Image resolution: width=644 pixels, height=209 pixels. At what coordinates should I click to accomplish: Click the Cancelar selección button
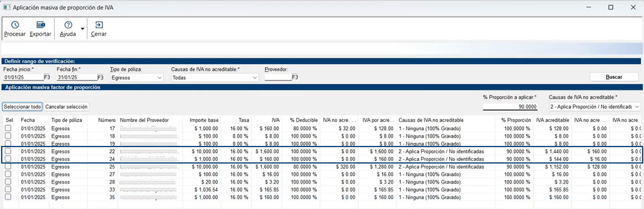coord(66,107)
